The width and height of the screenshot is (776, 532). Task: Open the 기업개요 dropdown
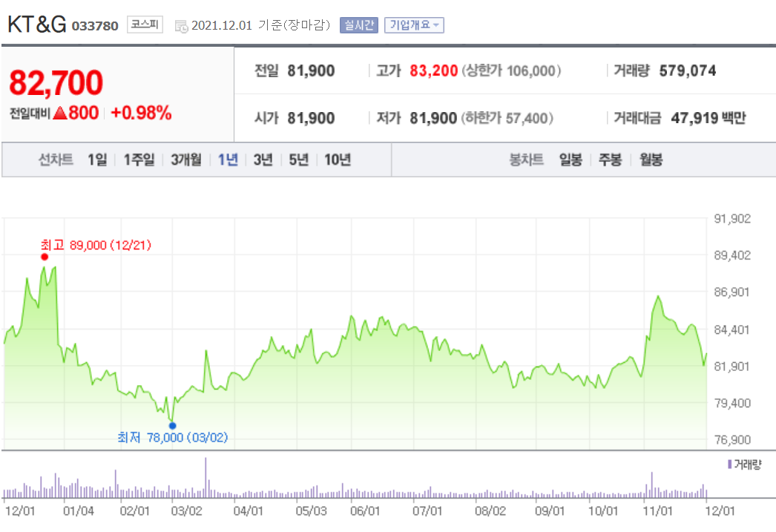click(414, 25)
